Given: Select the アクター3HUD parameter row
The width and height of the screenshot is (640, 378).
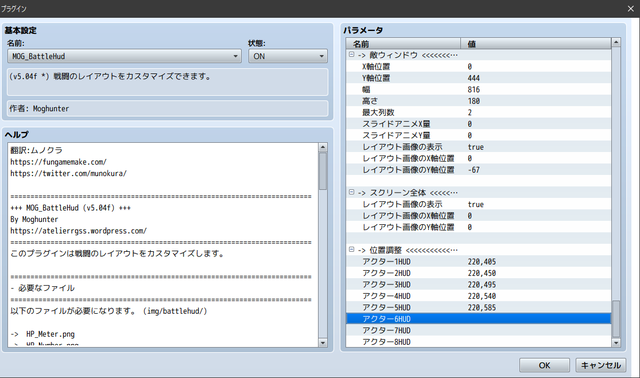Looking at the screenshot, I should pyautogui.click(x=478, y=285).
